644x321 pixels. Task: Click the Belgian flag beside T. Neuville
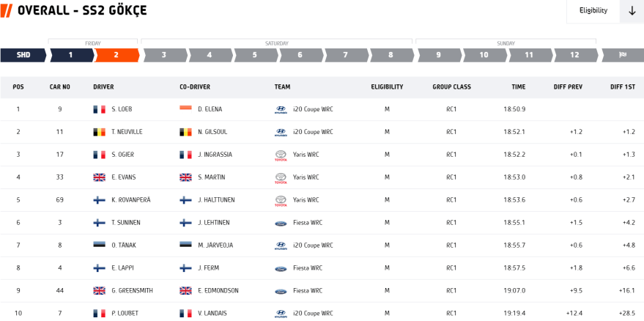(99, 132)
